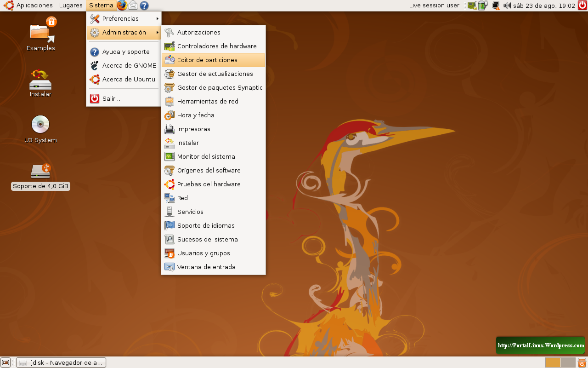Select the Examples desktop folder
Viewport: 588px width, 368px height.
pos(41,33)
